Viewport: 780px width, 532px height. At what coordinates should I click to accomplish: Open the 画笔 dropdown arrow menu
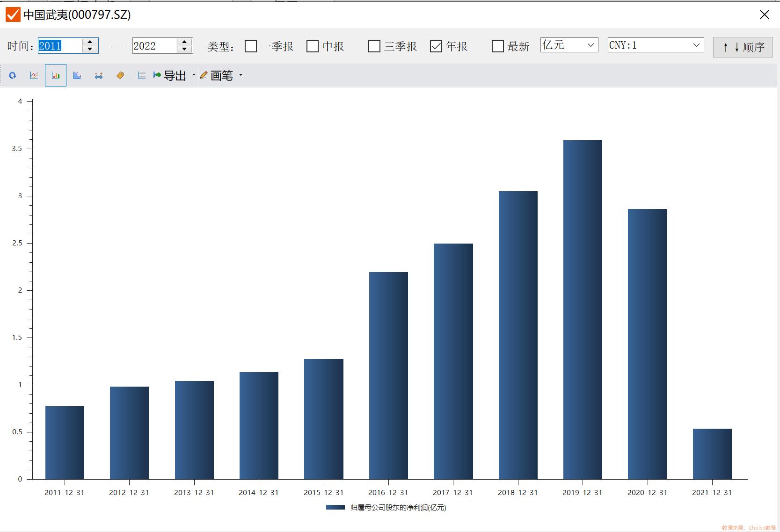241,75
